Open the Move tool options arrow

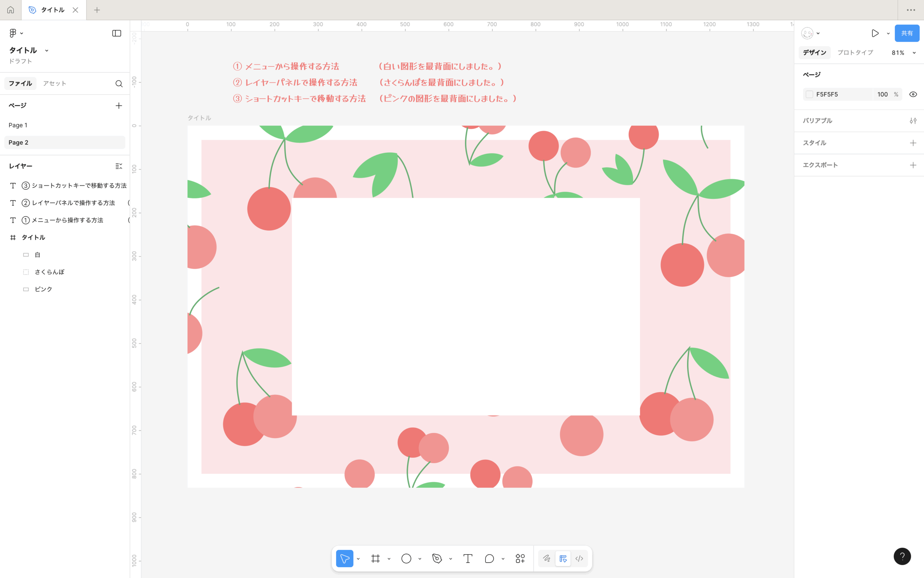[x=358, y=559]
